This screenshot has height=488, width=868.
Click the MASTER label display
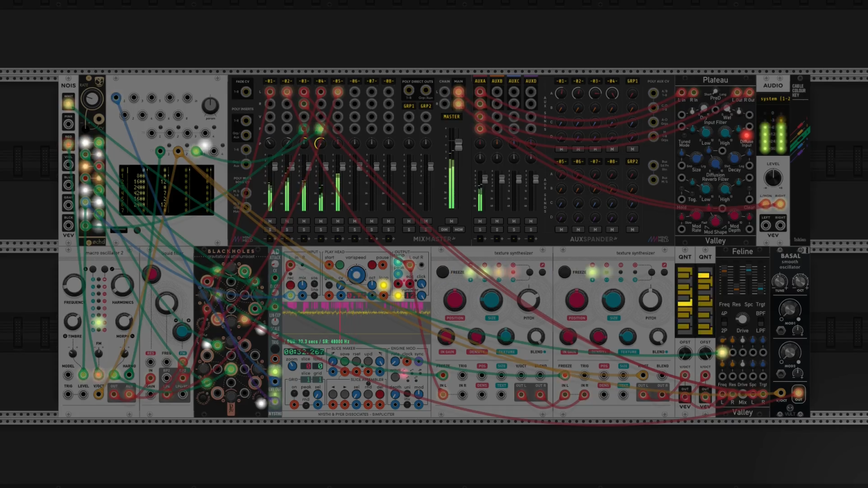click(x=451, y=116)
